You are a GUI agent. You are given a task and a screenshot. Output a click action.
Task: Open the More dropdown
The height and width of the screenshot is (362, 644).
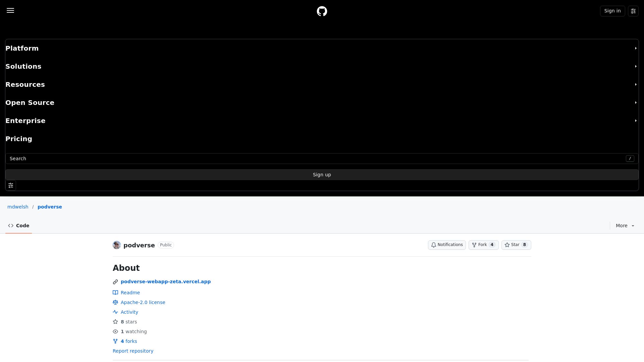[x=625, y=226]
